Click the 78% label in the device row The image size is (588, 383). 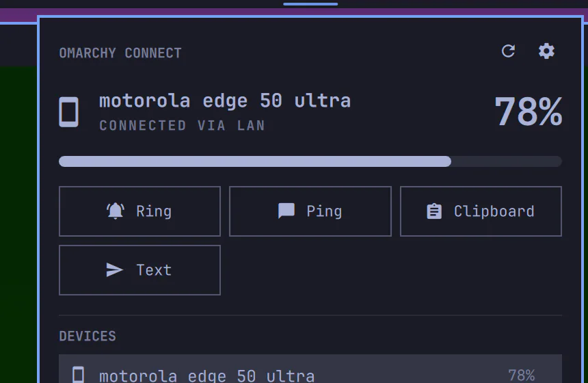point(521,375)
